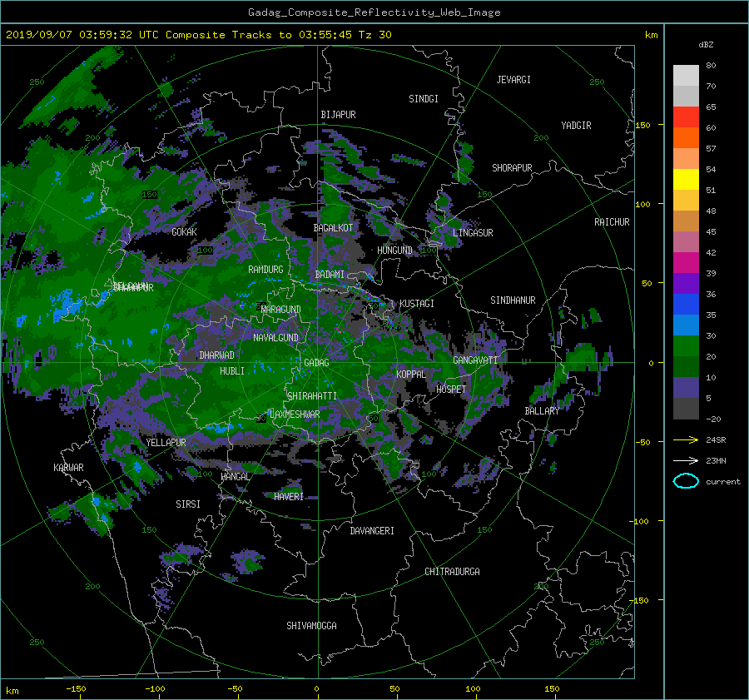749x700 pixels.
Task: Click the 20 dBZ green legend swatch
Action: click(x=686, y=345)
